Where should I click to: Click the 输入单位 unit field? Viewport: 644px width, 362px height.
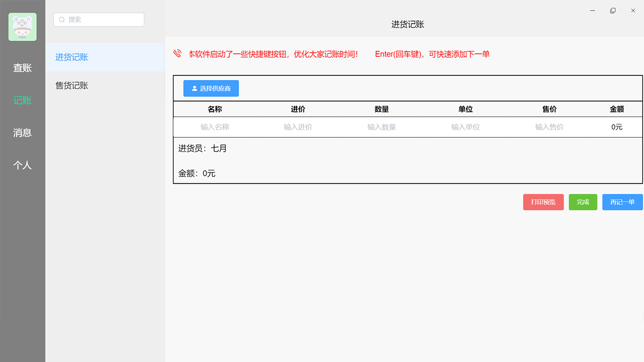(465, 127)
